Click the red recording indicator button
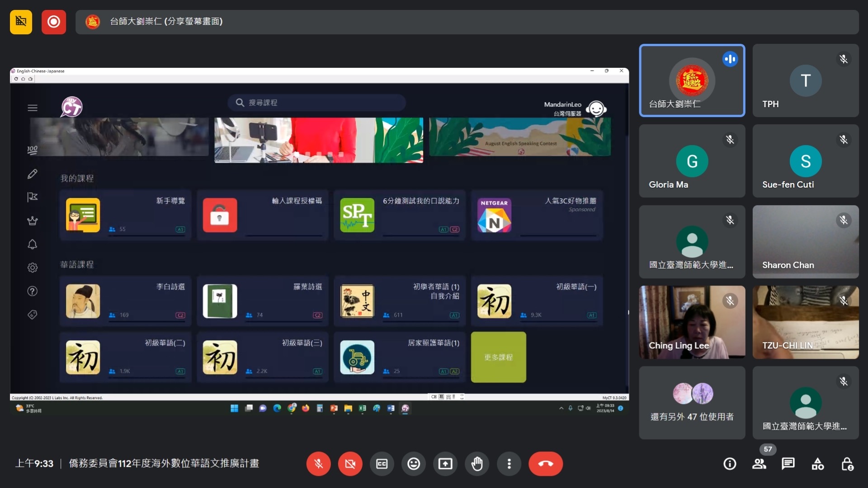Screen dimensions: 868x488 point(54,22)
